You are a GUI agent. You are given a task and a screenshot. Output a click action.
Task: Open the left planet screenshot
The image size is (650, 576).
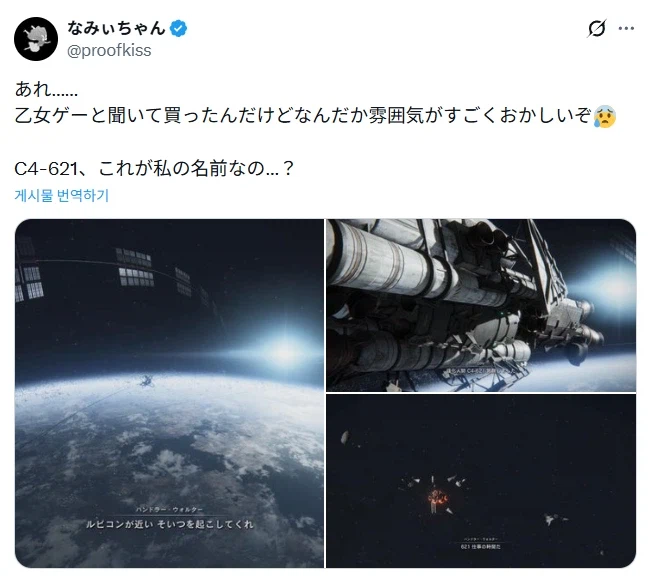tap(169, 393)
